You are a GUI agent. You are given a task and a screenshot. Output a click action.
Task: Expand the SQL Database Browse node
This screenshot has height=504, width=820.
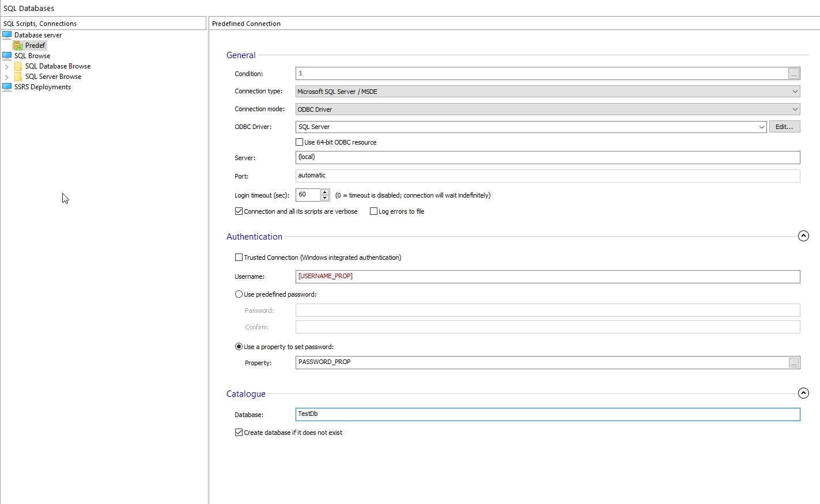[x=7, y=67]
